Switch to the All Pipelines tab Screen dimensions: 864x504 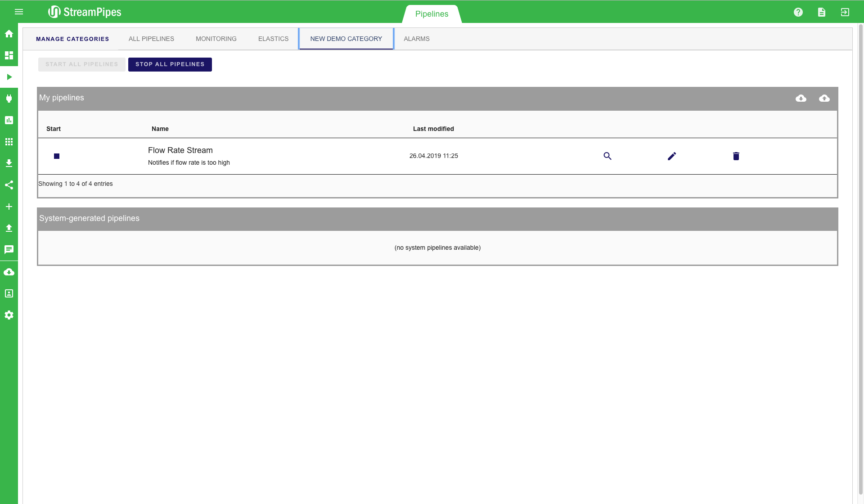click(151, 39)
